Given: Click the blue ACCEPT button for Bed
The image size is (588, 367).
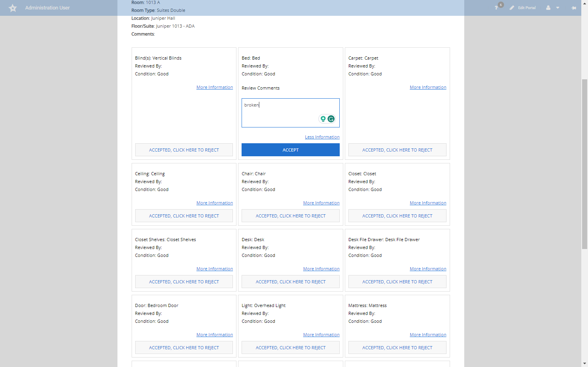Looking at the screenshot, I should (x=290, y=150).
